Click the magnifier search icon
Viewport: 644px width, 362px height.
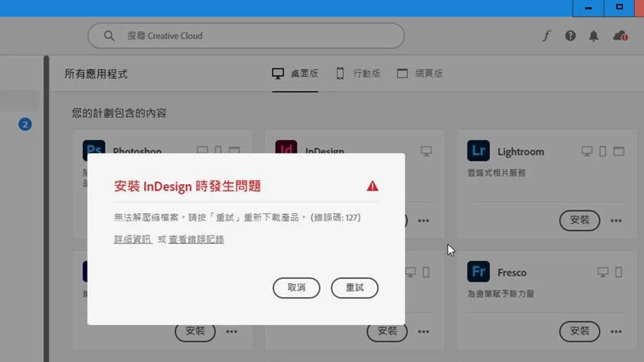[109, 36]
